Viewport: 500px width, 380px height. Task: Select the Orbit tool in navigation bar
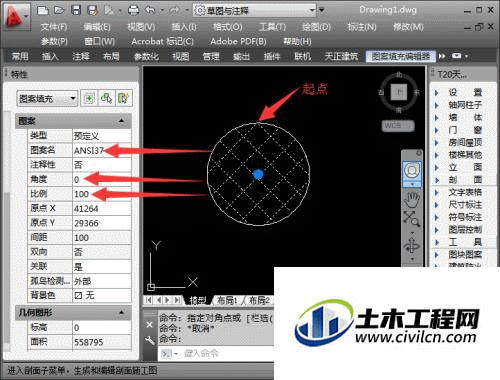click(412, 246)
